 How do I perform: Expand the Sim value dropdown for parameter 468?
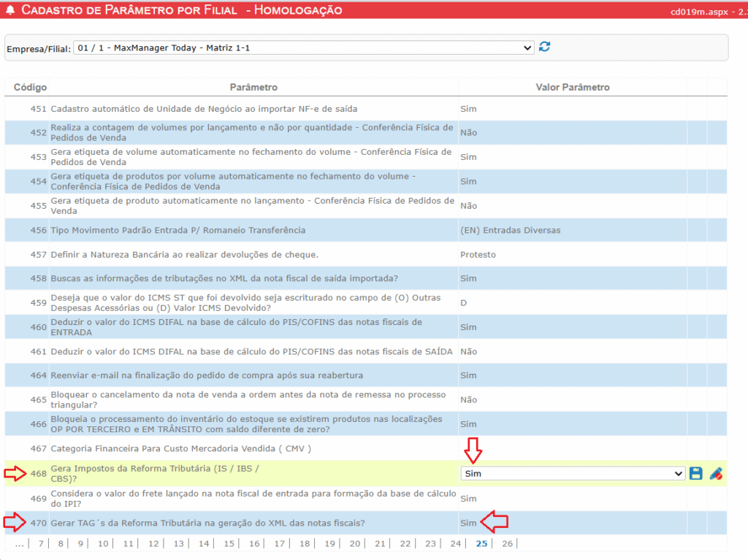coord(573,473)
